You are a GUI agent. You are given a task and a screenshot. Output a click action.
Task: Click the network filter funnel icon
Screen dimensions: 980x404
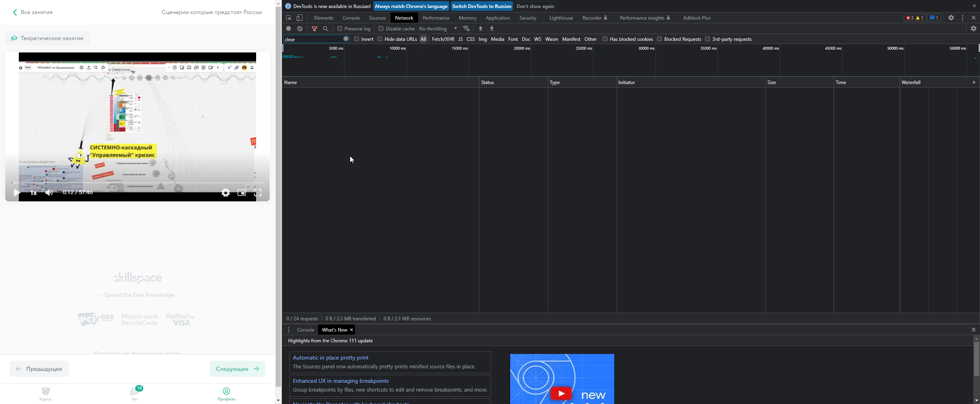[315, 29]
